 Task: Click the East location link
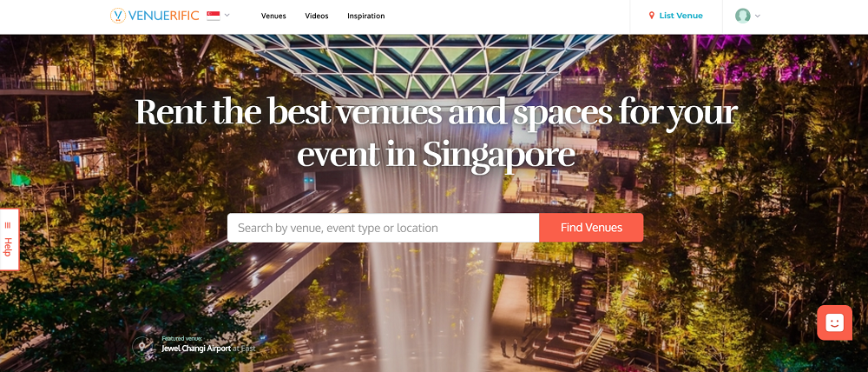coord(248,349)
